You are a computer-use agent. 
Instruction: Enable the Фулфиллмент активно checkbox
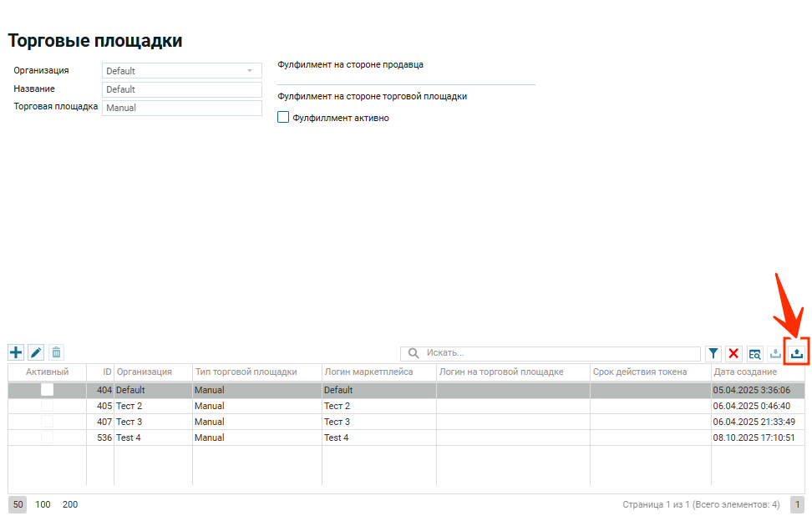[283, 118]
